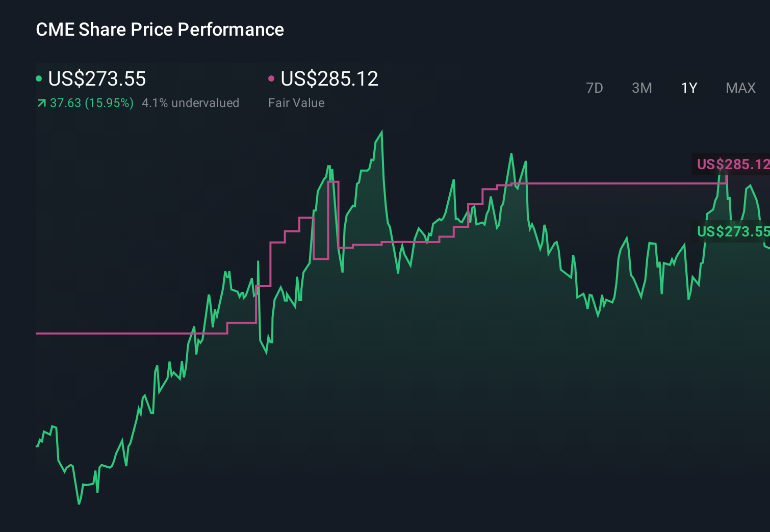This screenshot has width=770, height=532.
Task: Click the Fair Value caption text
Action: (296, 102)
